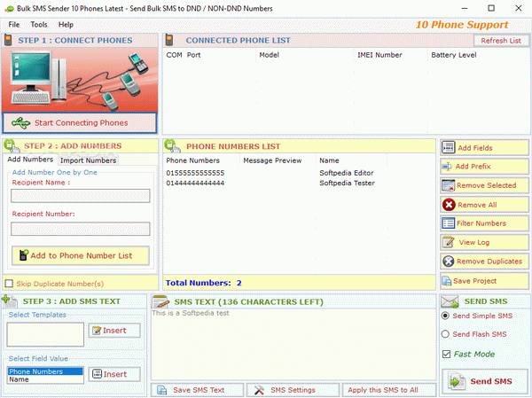This screenshot has height=398, width=532.
Task: Click the application icon in title bar
Action: click(x=10, y=9)
